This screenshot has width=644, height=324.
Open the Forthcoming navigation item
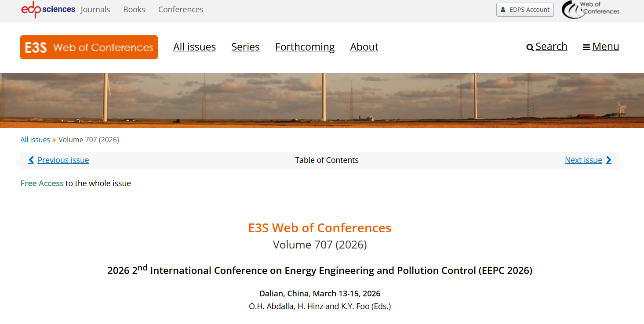(305, 47)
